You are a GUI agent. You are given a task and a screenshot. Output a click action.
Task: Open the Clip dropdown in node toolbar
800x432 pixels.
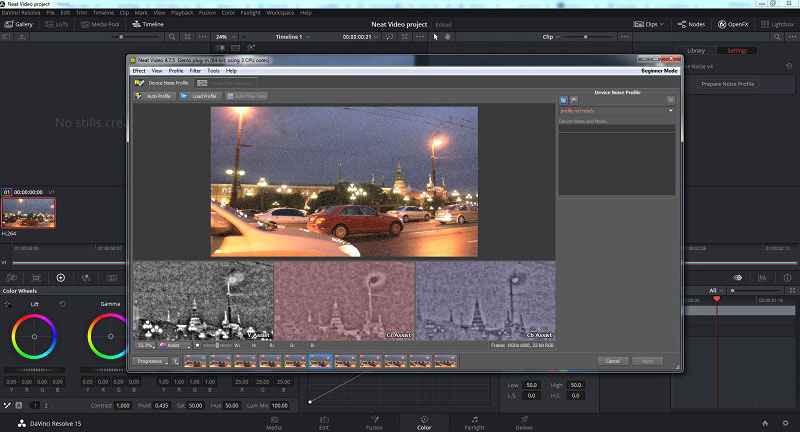tap(551, 37)
